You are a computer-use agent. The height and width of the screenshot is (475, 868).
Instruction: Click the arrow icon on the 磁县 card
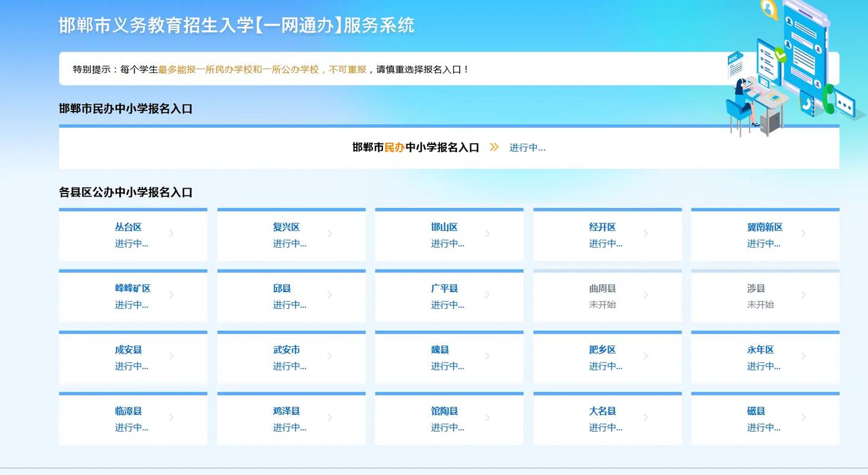click(803, 419)
